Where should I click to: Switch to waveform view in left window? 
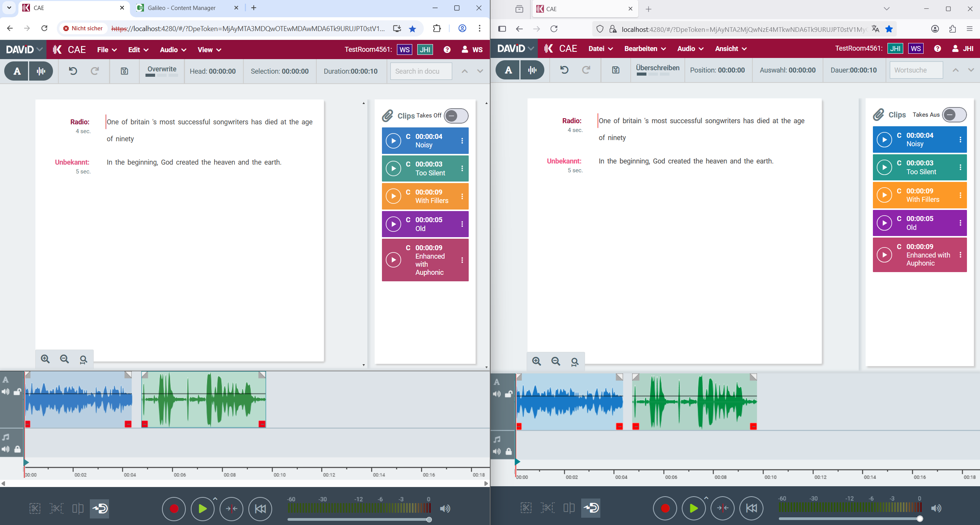tap(41, 71)
